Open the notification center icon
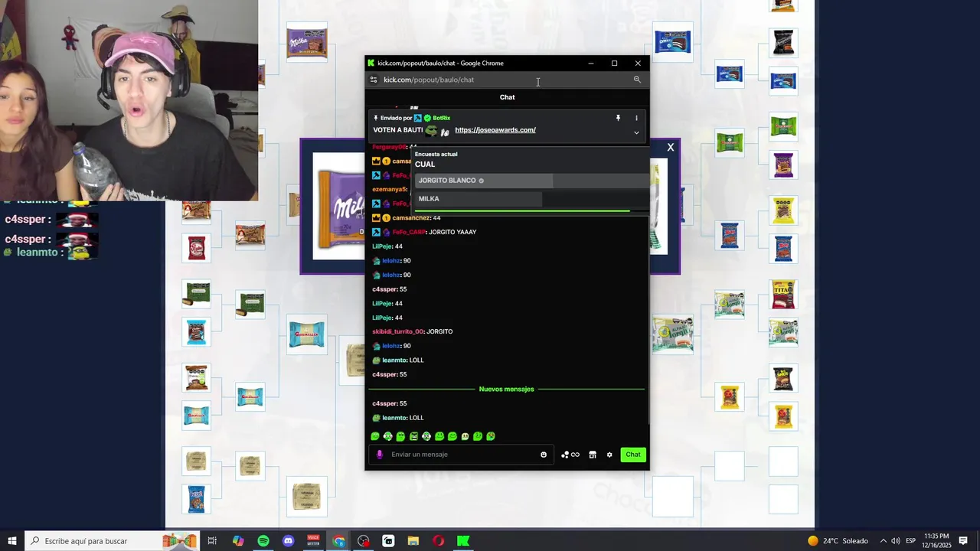Image resolution: width=980 pixels, height=551 pixels. point(963,541)
